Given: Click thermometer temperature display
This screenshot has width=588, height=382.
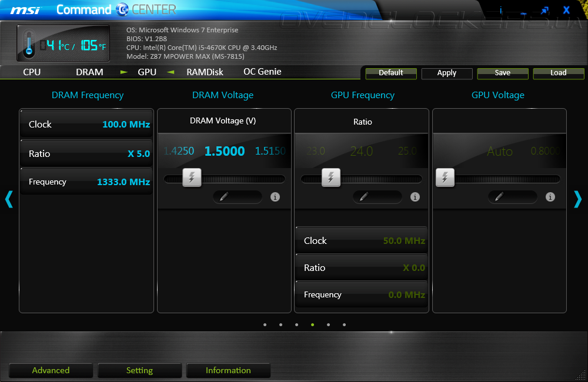Looking at the screenshot, I should (x=64, y=43).
